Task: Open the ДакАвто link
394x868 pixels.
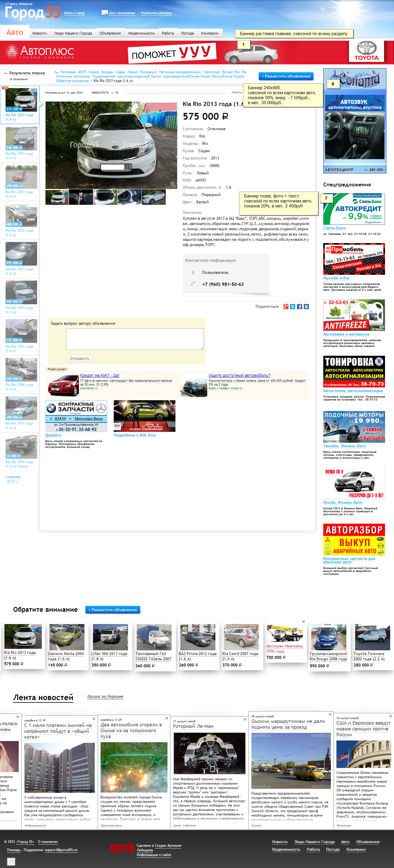Action: [x=53, y=435]
